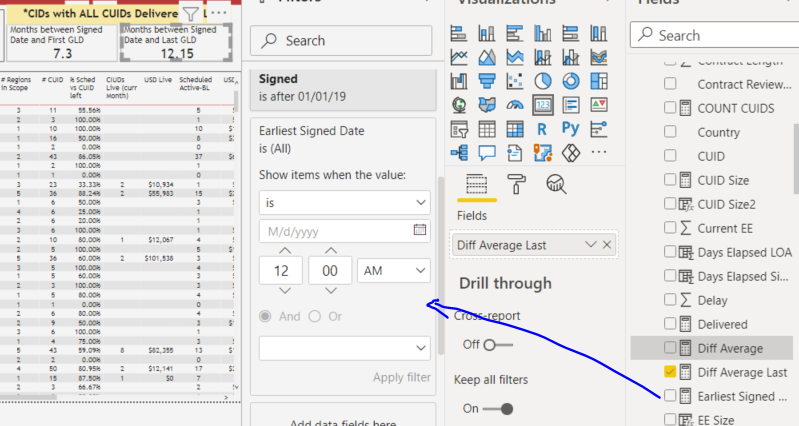Select the Or radio button
Image resolution: width=799 pixels, height=426 pixels.
click(315, 316)
